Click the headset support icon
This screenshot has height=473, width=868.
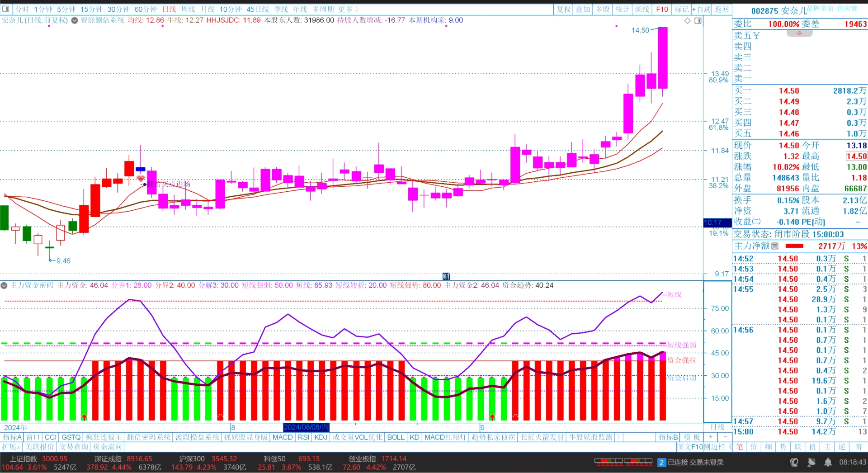click(x=794, y=462)
